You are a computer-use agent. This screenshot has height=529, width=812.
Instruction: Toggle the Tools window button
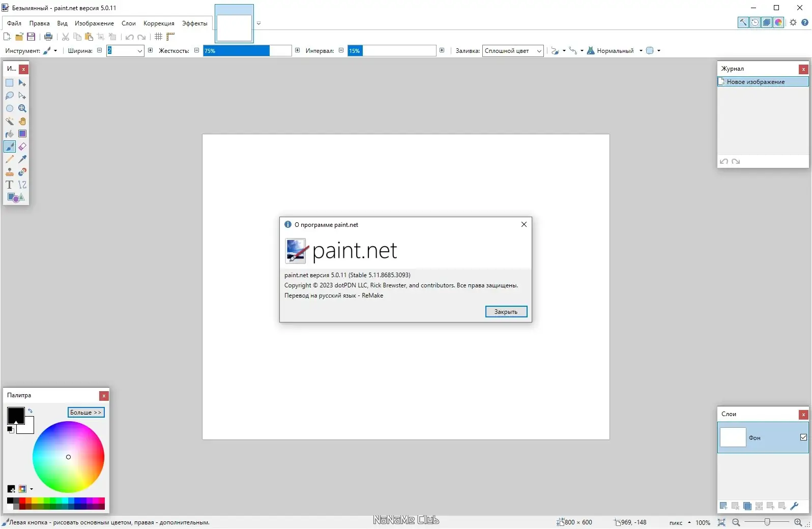click(743, 22)
